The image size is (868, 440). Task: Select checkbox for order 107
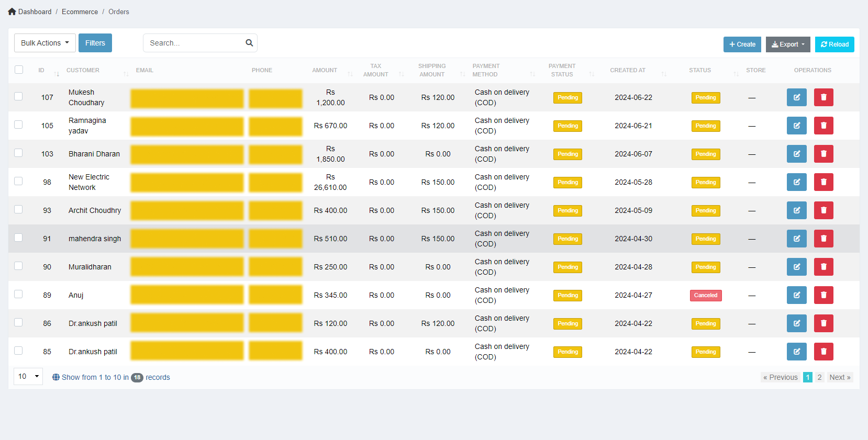18,96
